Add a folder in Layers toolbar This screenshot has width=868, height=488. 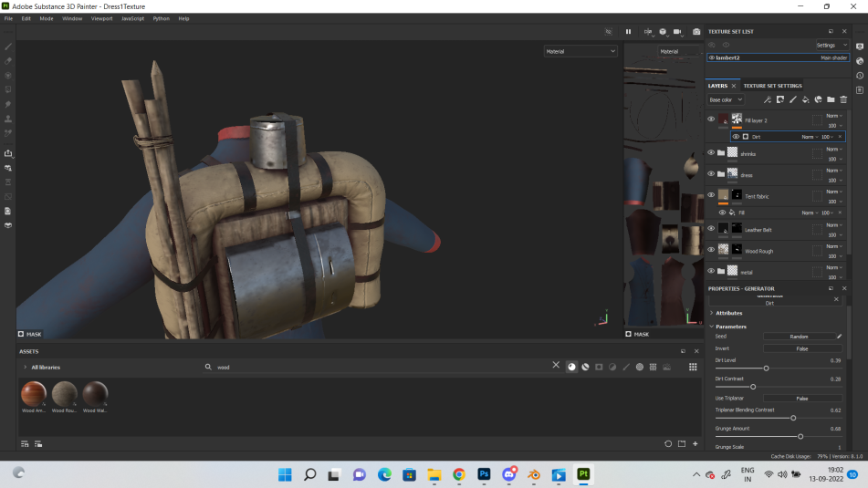coord(831,99)
